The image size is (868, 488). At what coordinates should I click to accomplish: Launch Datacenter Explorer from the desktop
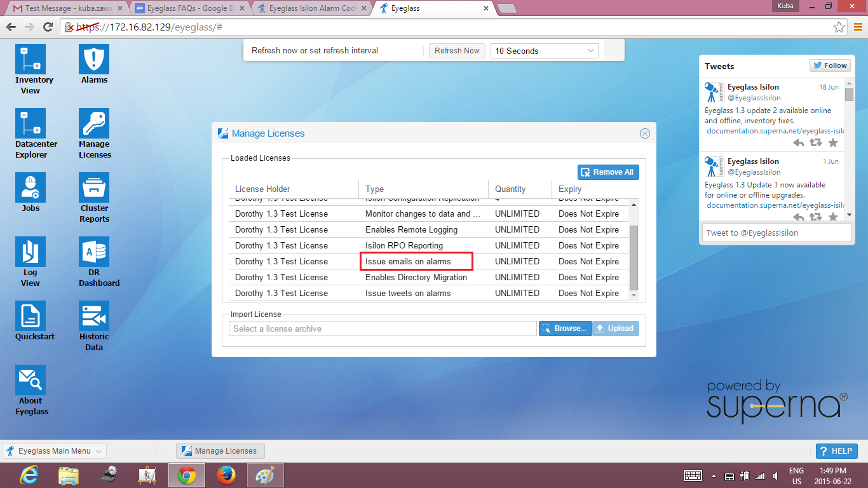tap(31, 133)
